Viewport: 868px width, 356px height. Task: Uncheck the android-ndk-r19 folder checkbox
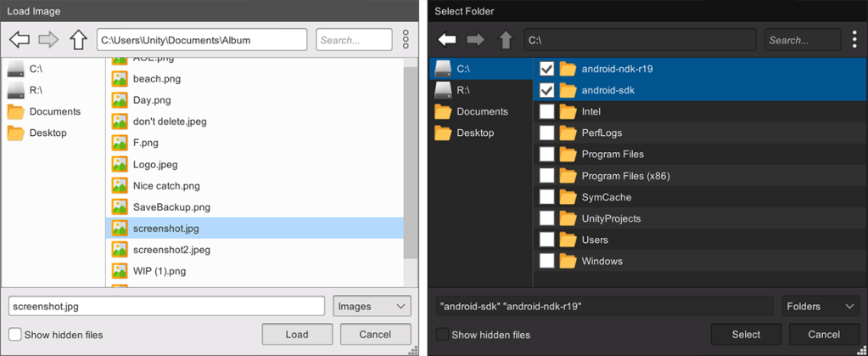(x=547, y=69)
